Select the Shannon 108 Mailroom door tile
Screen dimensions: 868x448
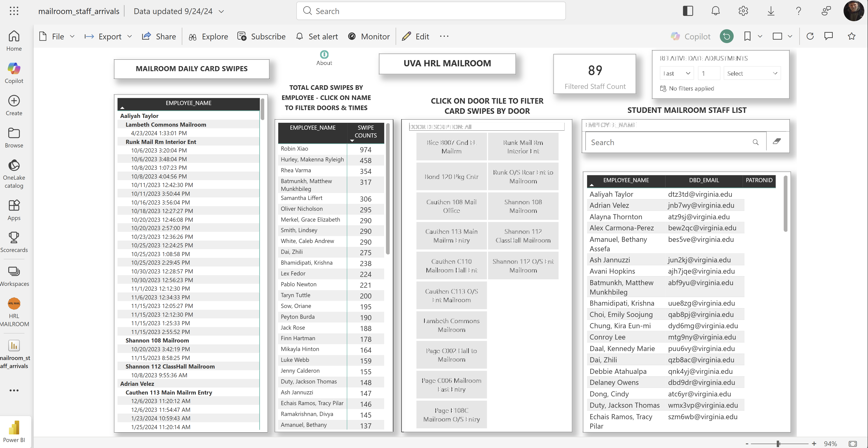pos(523,206)
